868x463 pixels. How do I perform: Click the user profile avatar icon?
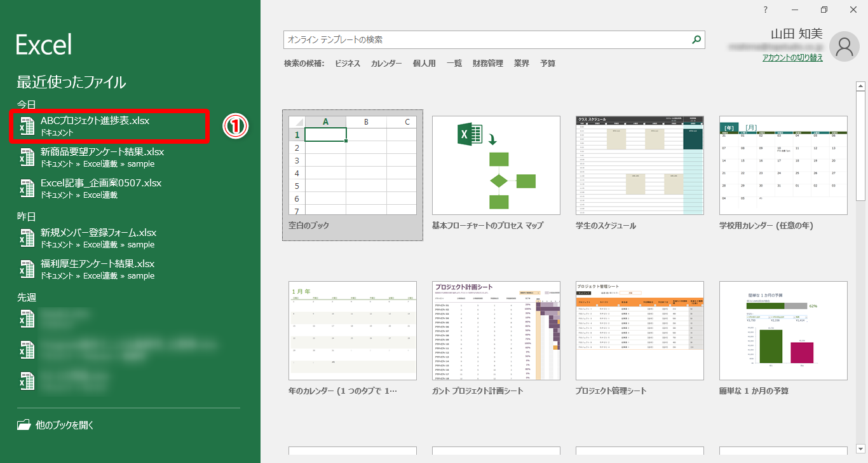tap(844, 46)
